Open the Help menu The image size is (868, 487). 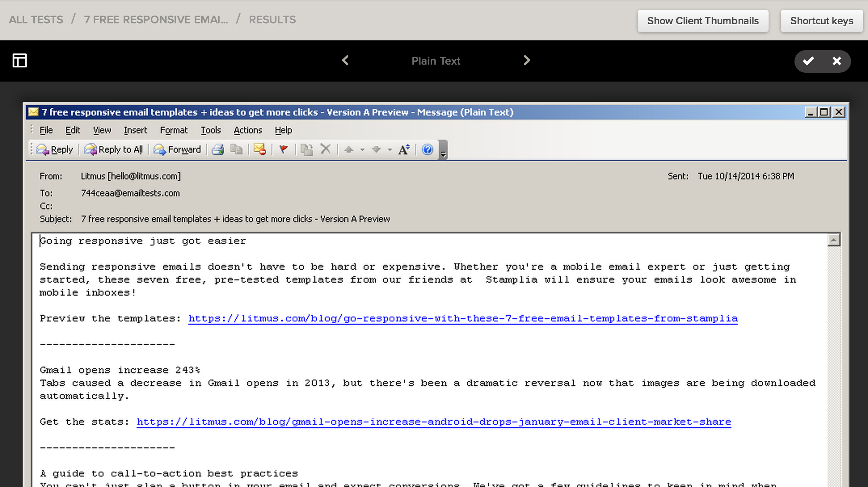[x=283, y=130]
